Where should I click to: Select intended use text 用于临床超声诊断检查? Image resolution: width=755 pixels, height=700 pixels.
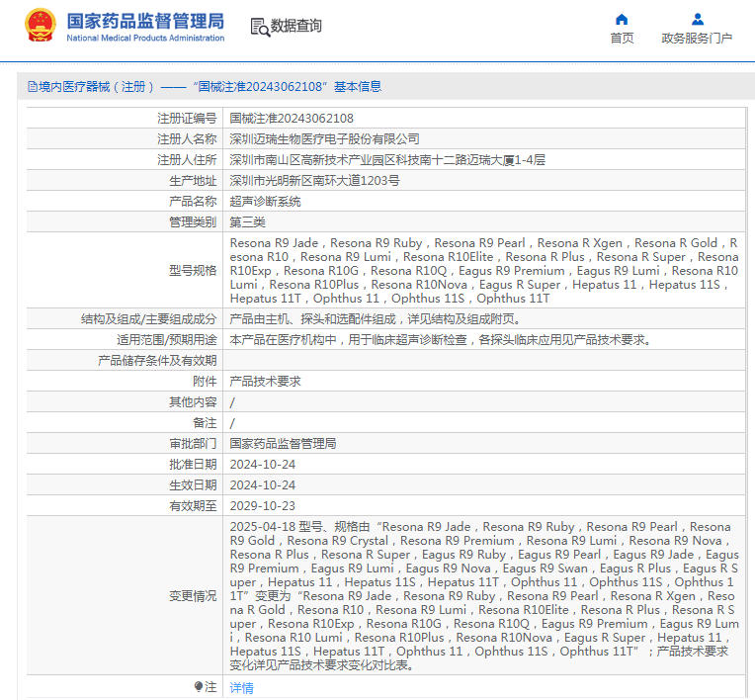coord(407,340)
